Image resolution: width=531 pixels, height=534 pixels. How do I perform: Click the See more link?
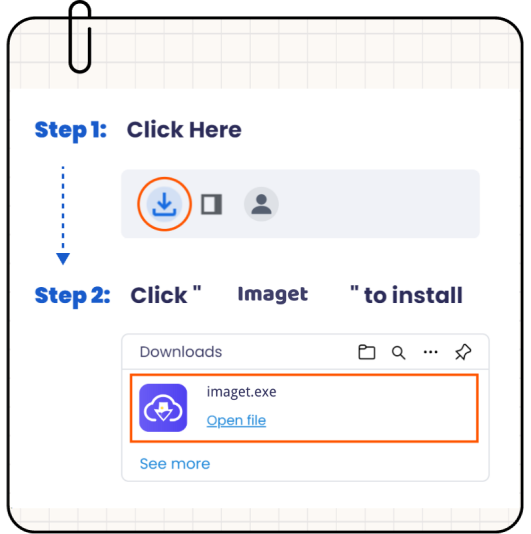click(x=175, y=464)
